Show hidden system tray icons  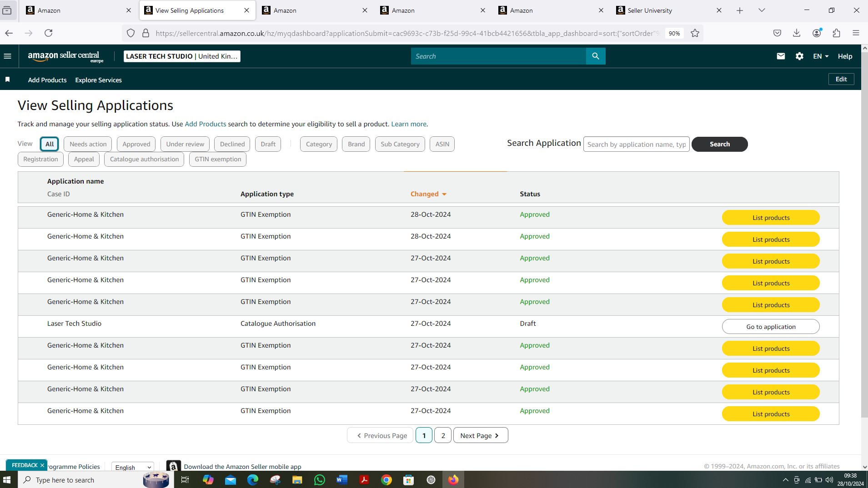tap(785, 480)
